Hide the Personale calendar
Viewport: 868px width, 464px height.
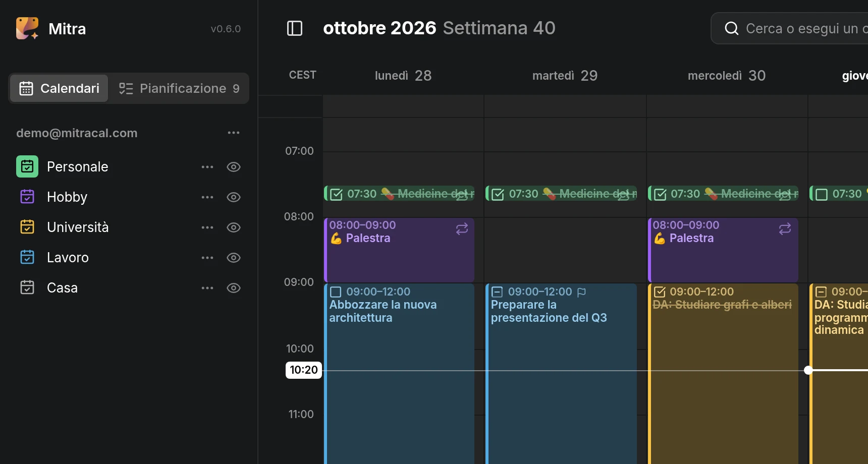(x=234, y=167)
